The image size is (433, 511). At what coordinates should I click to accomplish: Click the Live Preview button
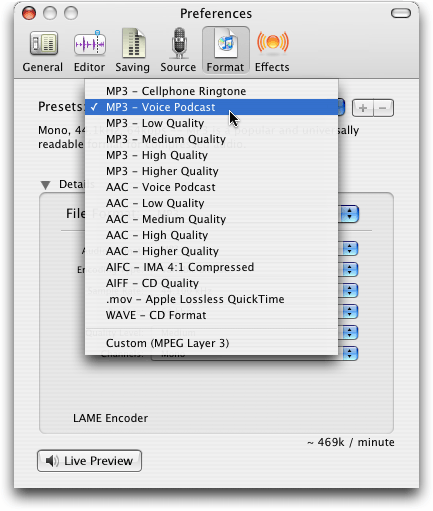pos(89,461)
